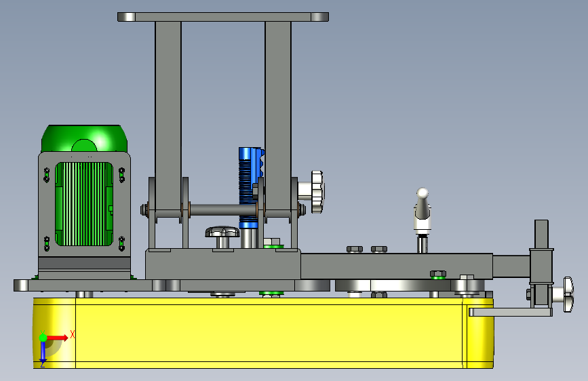Select the flat gray bar overlapping the yellow box

(x=511, y=312)
